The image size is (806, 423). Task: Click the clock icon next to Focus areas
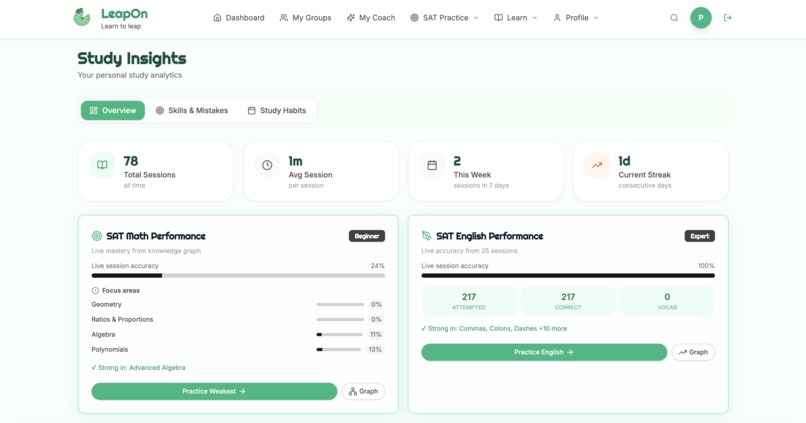pos(95,290)
